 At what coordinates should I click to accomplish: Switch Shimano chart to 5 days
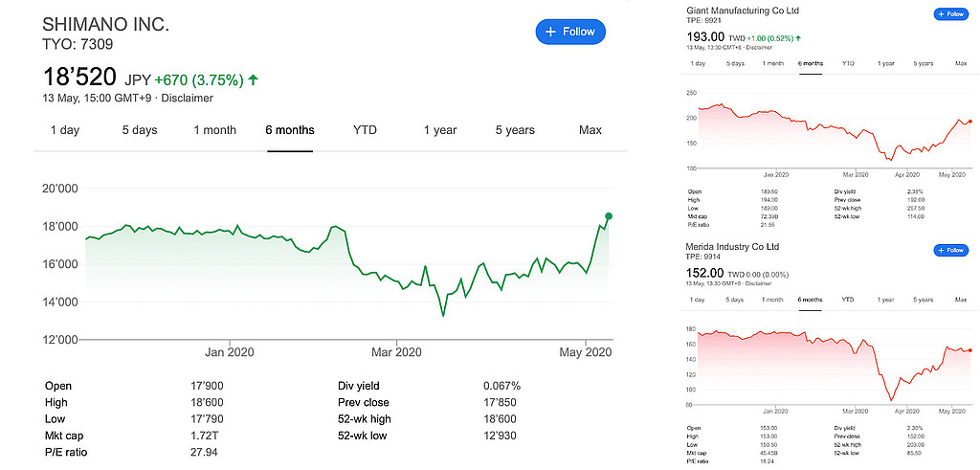[x=139, y=130]
